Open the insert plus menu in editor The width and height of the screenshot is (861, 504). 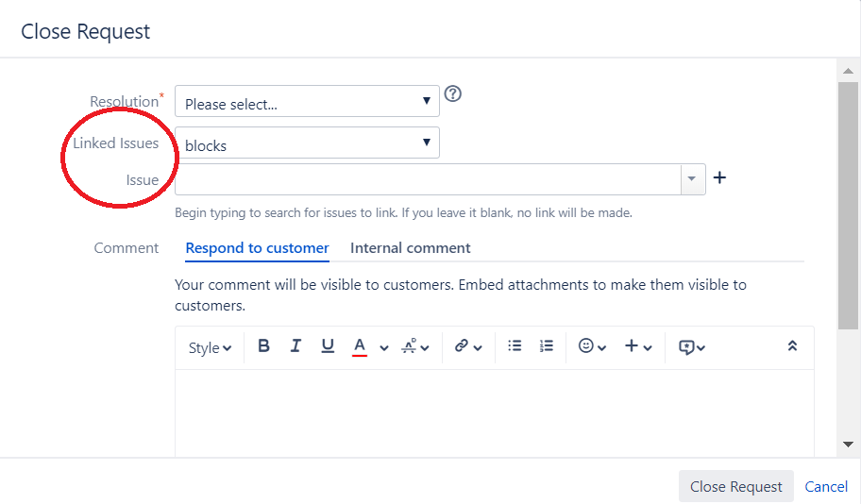pos(632,345)
